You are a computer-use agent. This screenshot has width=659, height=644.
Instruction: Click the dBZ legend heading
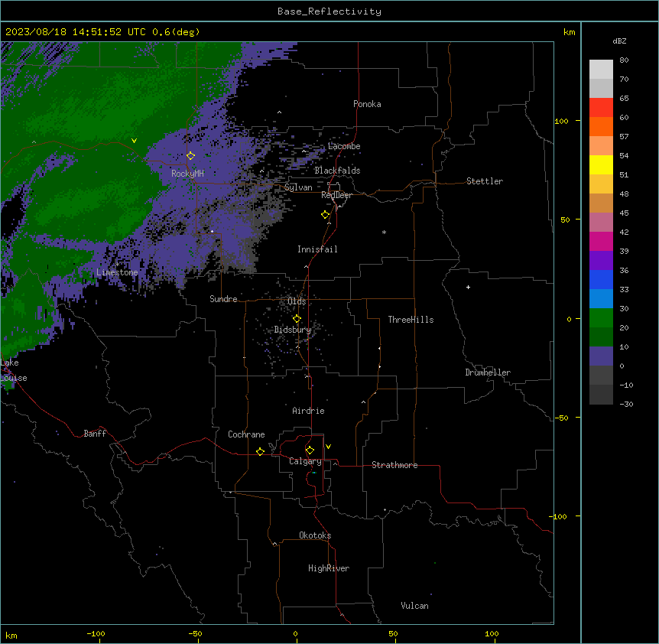pyautogui.click(x=619, y=41)
